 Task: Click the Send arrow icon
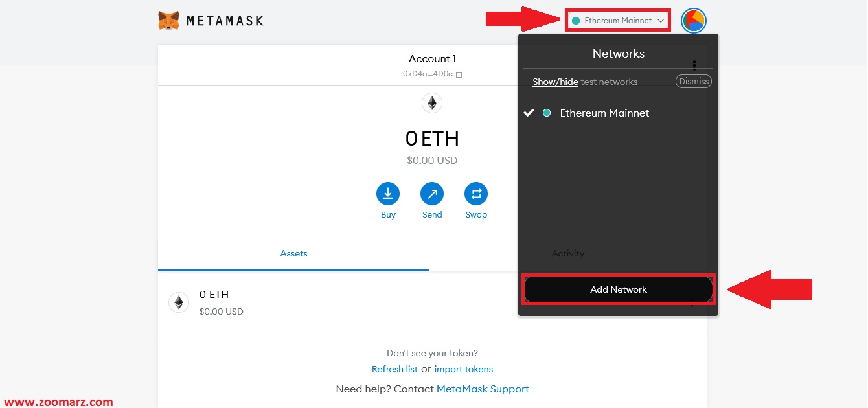[x=432, y=194]
